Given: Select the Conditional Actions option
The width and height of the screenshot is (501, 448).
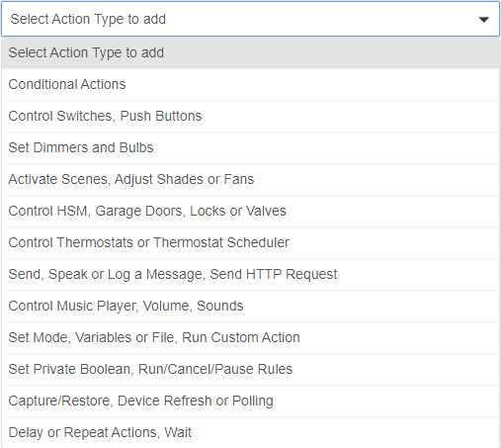Looking at the screenshot, I should (250, 84).
